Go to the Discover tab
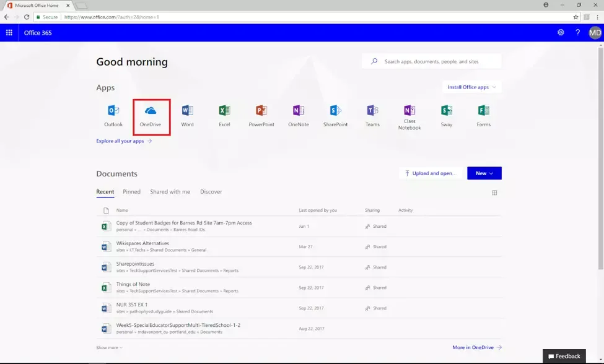Image resolution: width=604 pixels, height=364 pixels. tap(211, 192)
